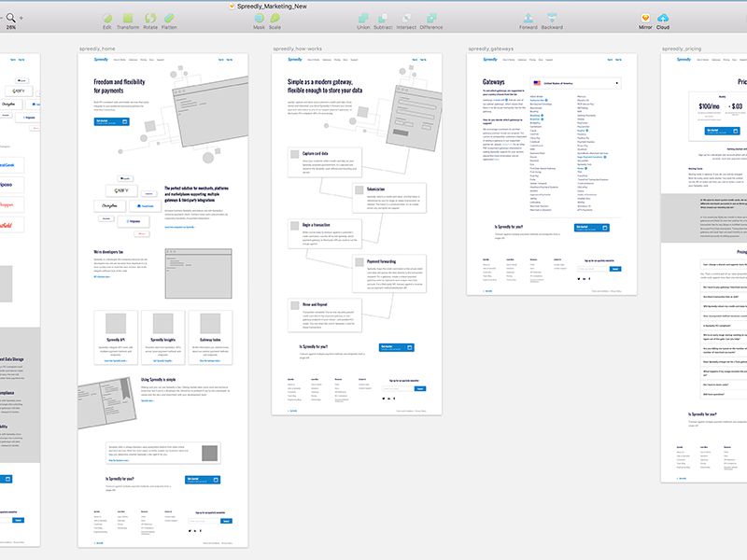Click the Flatten icon
The width and height of the screenshot is (747, 560).
(169, 18)
